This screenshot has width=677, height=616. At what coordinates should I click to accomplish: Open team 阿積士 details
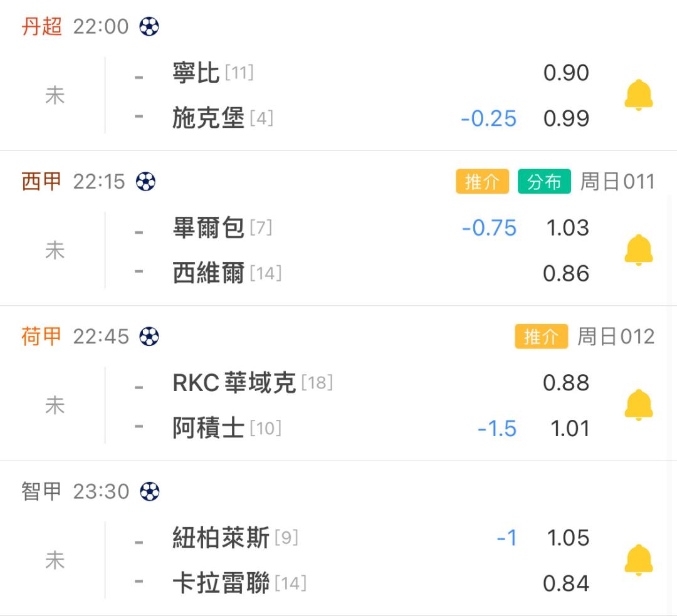pos(209,428)
